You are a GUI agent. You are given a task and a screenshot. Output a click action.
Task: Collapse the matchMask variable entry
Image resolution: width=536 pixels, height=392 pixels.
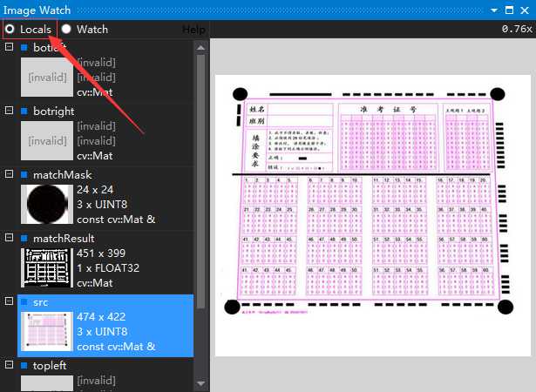pos(9,174)
